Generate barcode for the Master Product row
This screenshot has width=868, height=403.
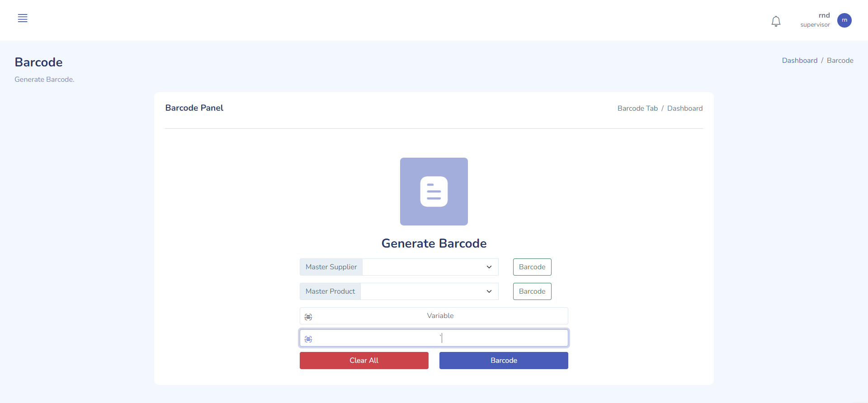532,291
